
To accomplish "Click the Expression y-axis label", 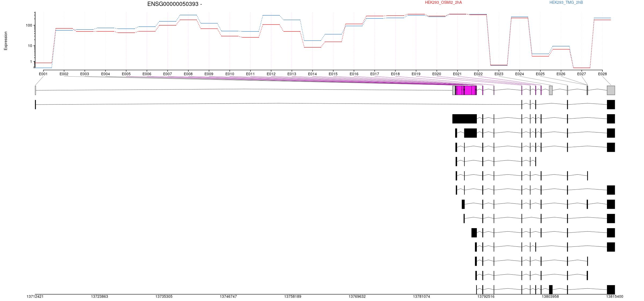I will point(6,41).
